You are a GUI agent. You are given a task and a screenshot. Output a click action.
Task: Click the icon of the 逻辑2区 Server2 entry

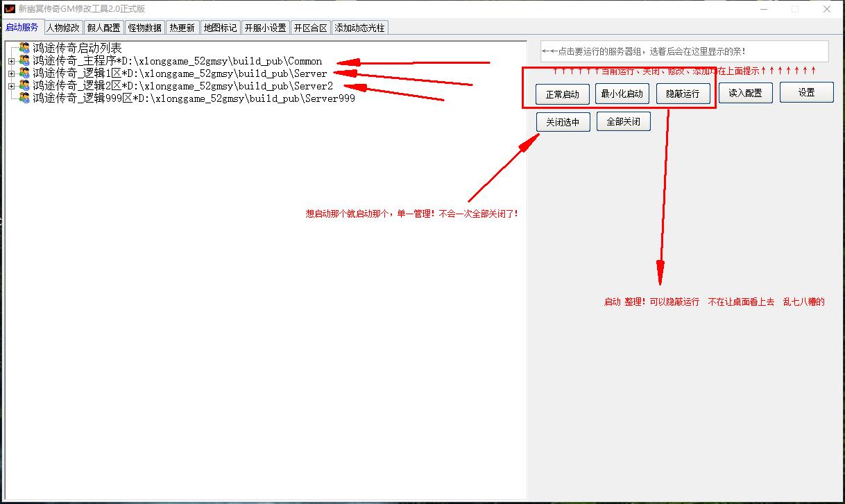point(24,85)
